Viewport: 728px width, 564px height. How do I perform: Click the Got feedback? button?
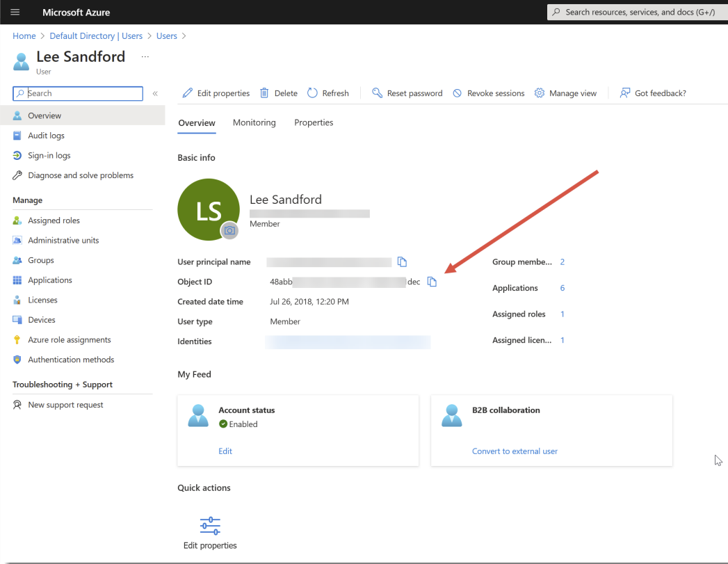point(653,93)
